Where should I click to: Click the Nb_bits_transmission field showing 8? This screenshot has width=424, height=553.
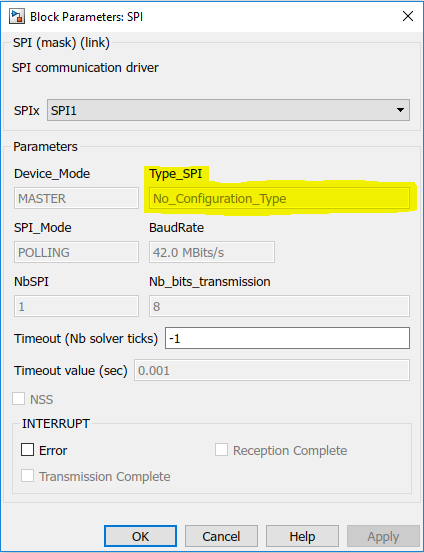click(x=279, y=306)
